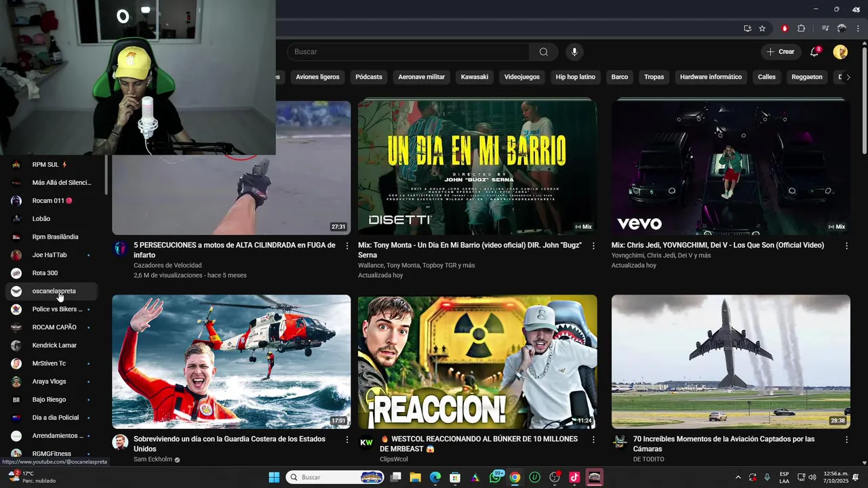Open Microsoft Edge from the taskbar
Viewport: 868px width, 488px height.
click(x=435, y=477)
